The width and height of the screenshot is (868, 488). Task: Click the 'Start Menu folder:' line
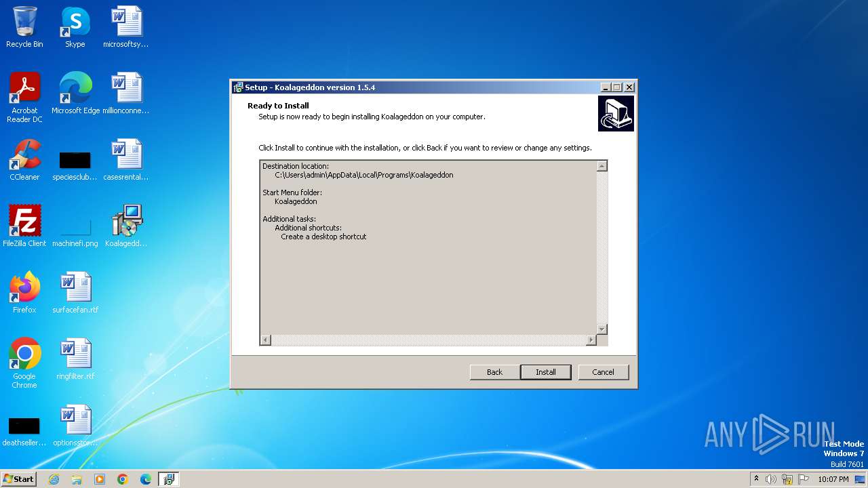(x=294, y=192)
